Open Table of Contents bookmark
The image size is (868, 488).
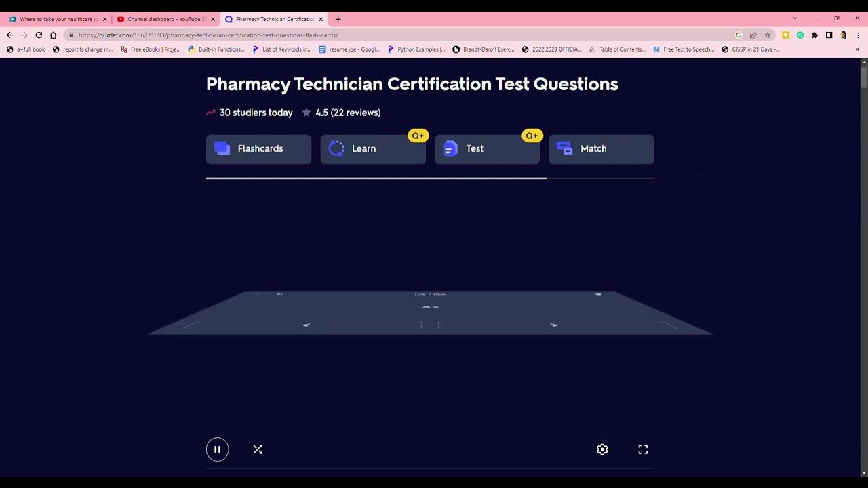pos(617,49)
